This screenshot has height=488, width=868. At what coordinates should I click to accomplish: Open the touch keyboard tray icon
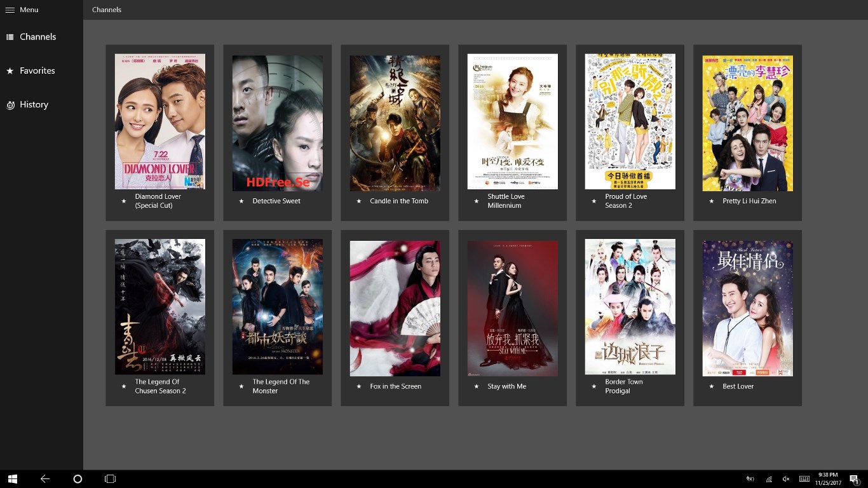pyautogui.click(x=804, y=479)
